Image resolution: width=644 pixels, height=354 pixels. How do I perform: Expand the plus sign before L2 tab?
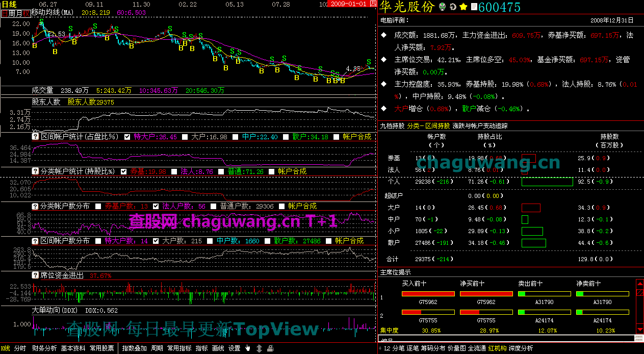(380, 348)
